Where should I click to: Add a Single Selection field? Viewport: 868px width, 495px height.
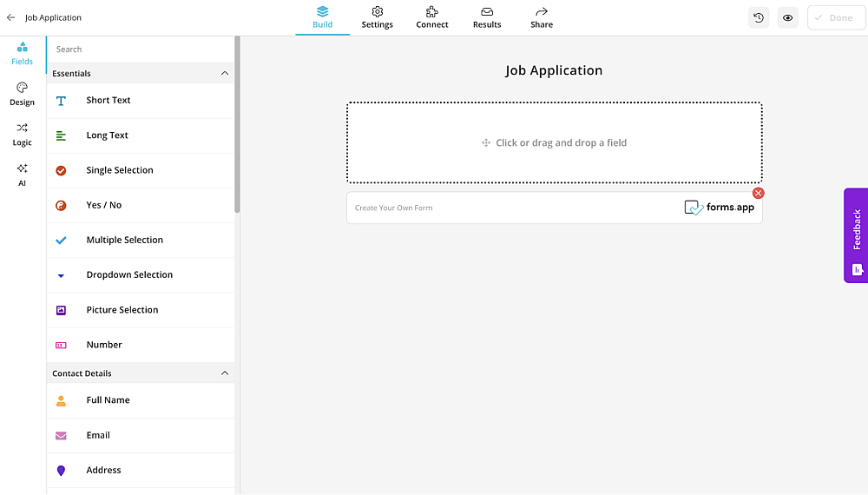[141, 170]
